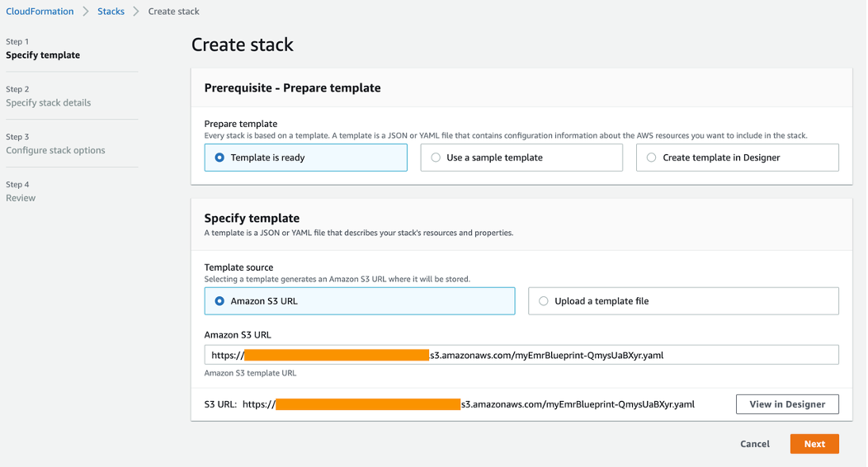Cancel the stack creation
The image size is (868, 467).
tap(755, 444)
